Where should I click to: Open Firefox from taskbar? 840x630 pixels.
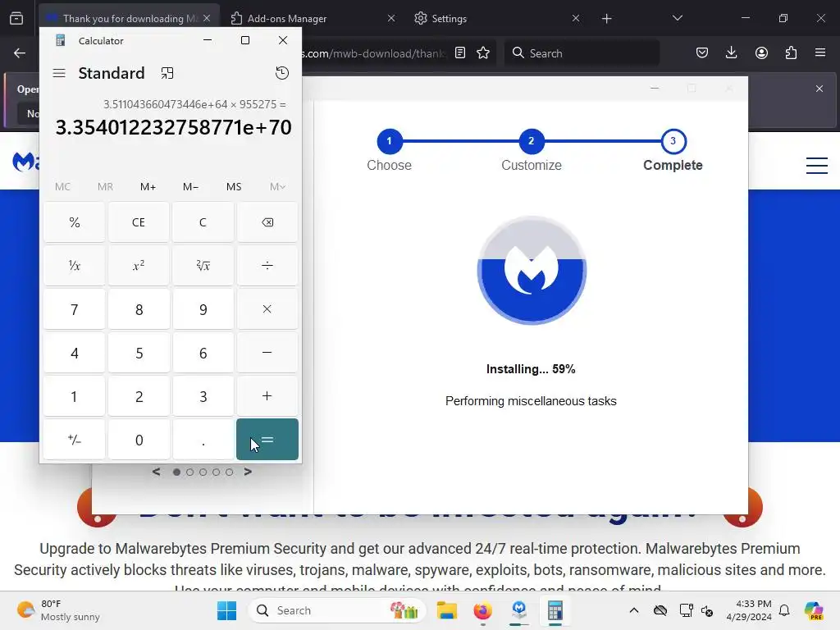(482, 610)
